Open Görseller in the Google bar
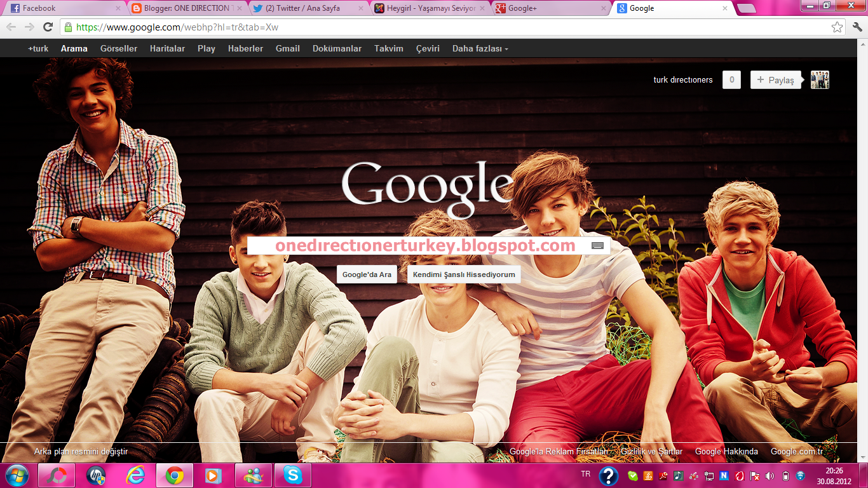The width and height of the screenshot is (868, 488). point(119,48)
